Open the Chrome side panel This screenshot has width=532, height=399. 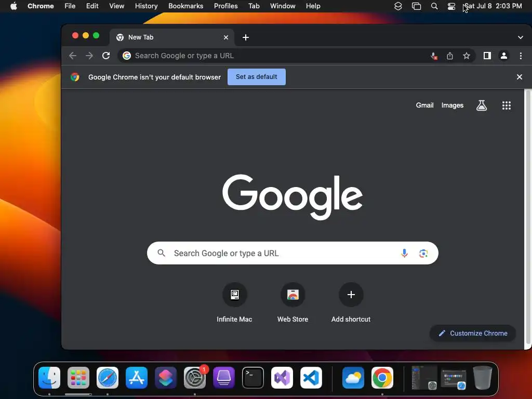click(487, 56)
